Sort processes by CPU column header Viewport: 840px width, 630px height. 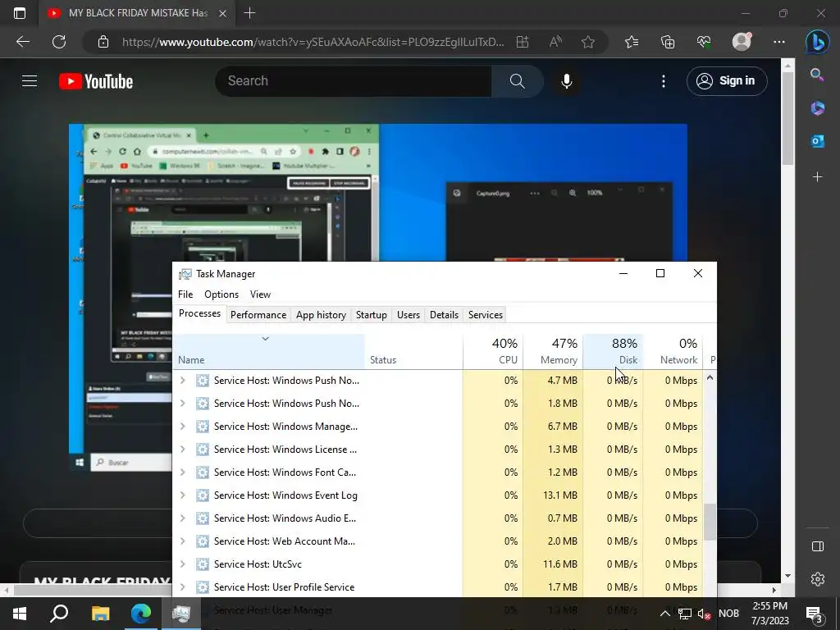(x=493, y=351)
